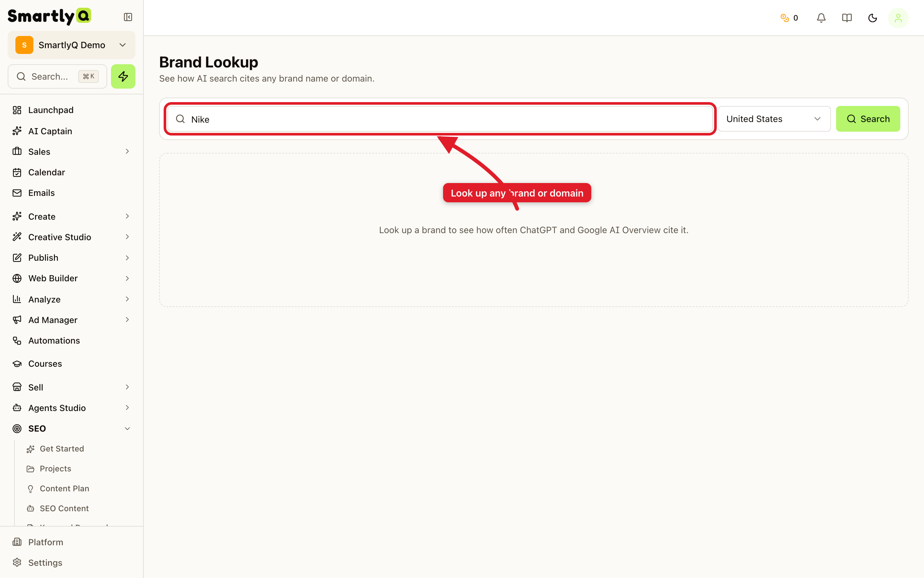Click the credits coin counter

(x=789, y=18)
